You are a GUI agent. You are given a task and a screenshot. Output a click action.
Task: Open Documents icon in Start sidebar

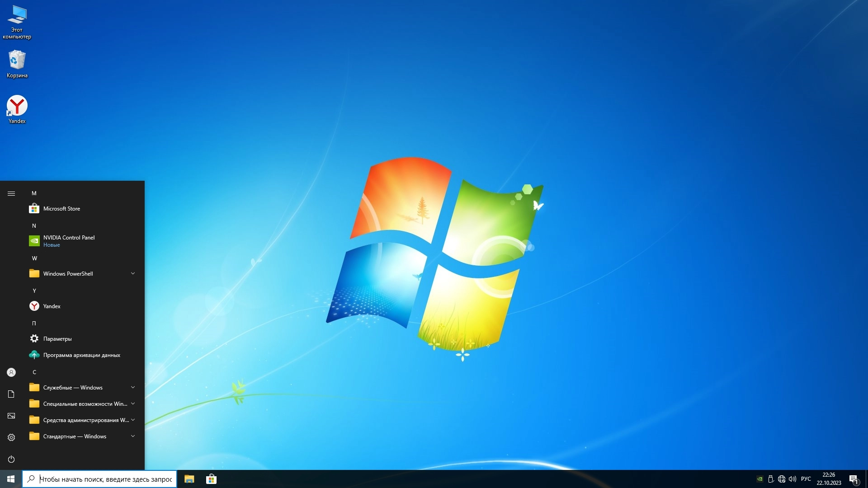click(11, 394)
